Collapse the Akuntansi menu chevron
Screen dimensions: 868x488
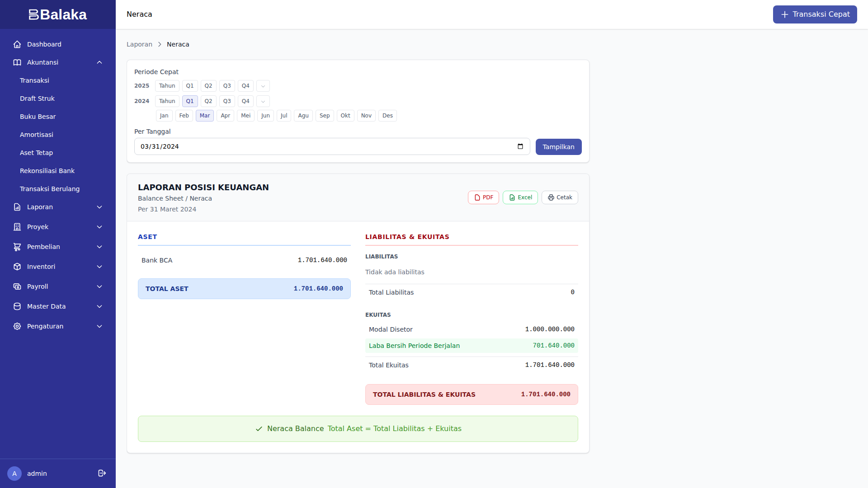[99, 62]
